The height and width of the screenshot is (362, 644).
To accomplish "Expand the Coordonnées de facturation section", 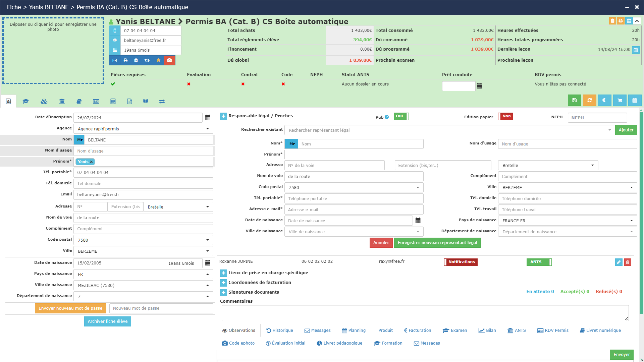I will tap(223, 283).
